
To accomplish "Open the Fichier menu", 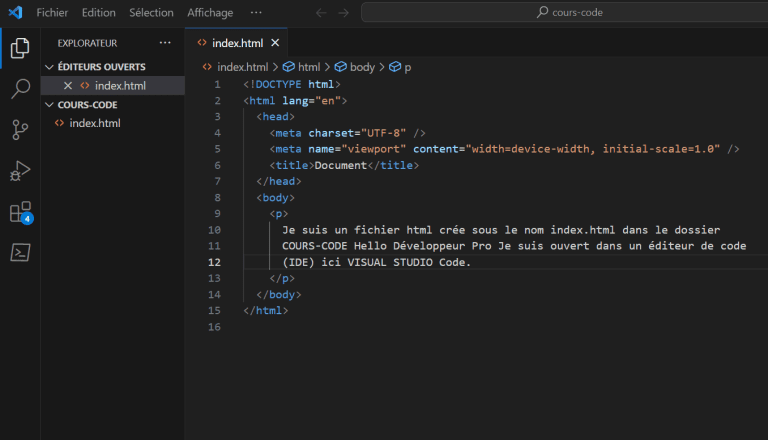I will (52, 13).
